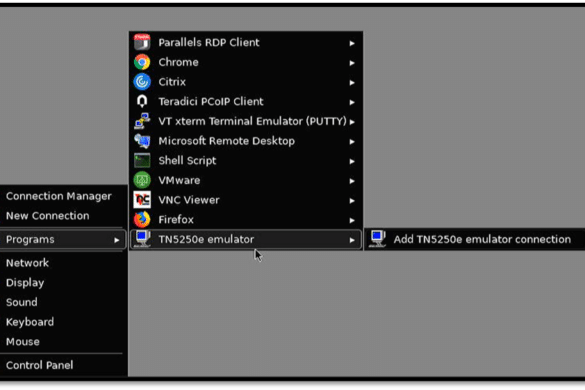Open the Programs menu item
This screenshot has width=585, height=390.
(62, 239)
